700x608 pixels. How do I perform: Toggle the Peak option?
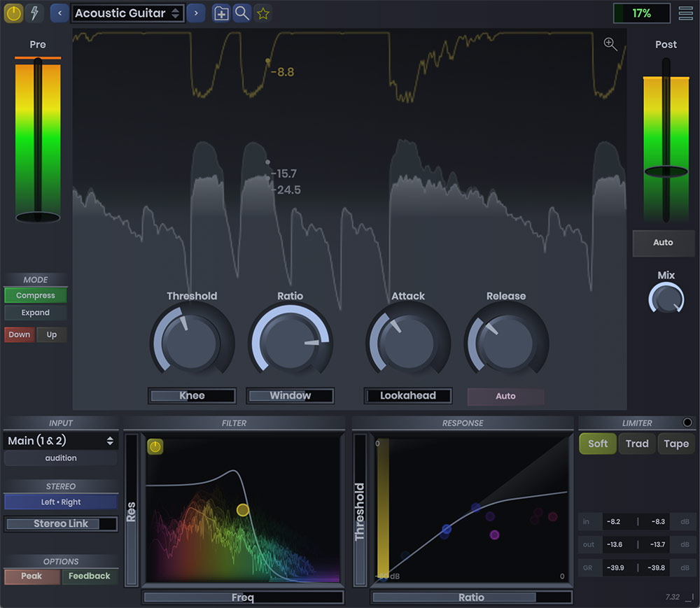(x=31, y=577)
